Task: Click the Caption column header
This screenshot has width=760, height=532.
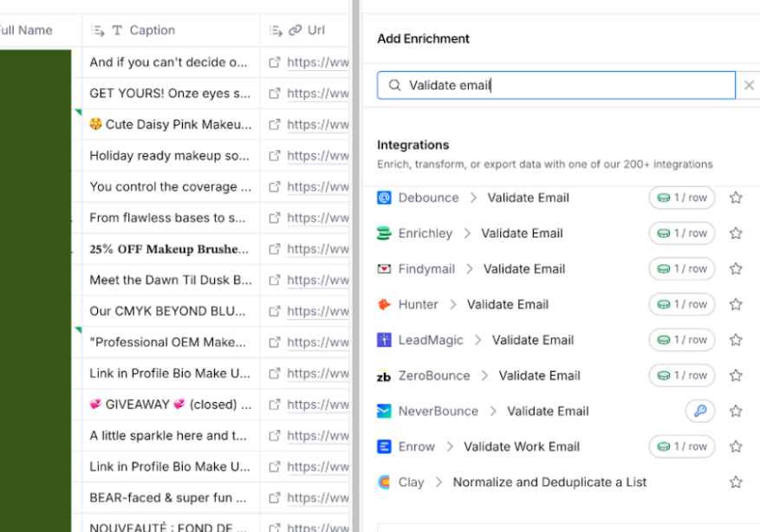Action: point(171,30)
